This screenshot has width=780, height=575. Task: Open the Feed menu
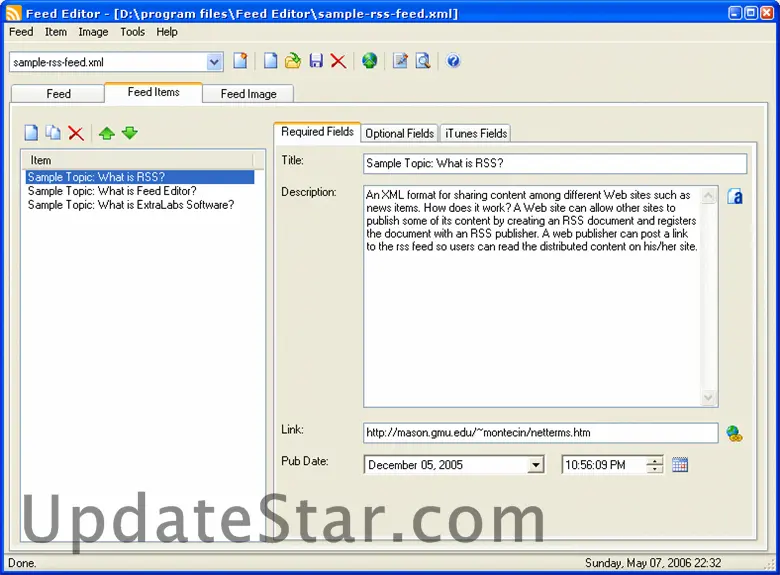21,32
